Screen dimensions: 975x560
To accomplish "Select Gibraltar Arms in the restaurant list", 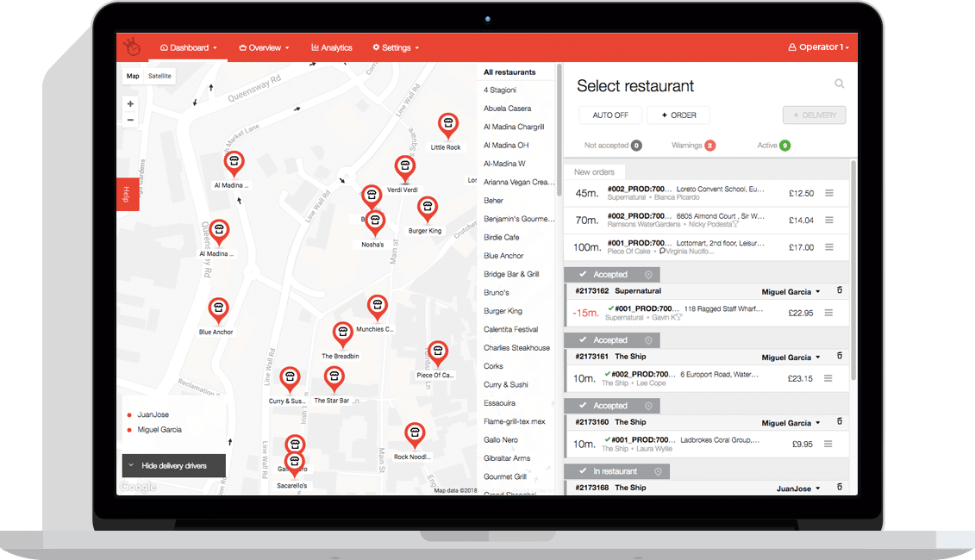I will (x=507, y=458).
